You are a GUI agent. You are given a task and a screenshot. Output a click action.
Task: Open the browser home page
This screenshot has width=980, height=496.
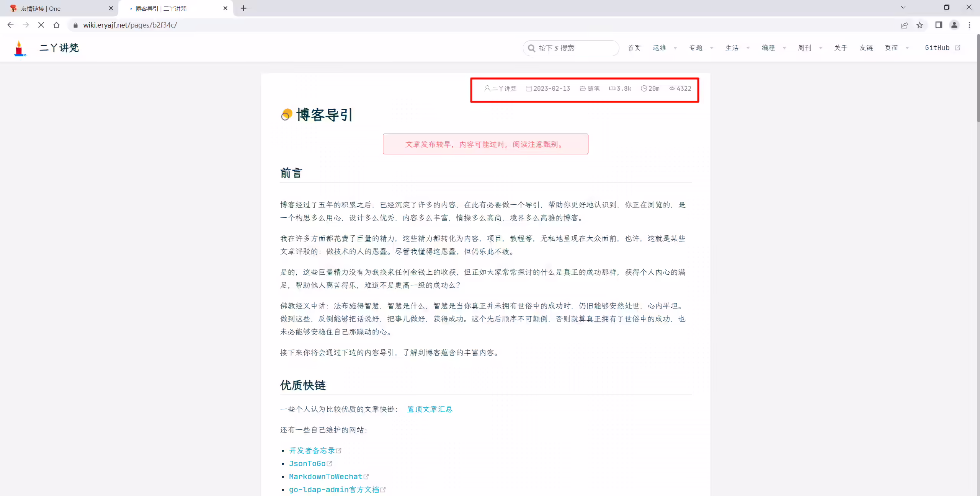[57, 25]
